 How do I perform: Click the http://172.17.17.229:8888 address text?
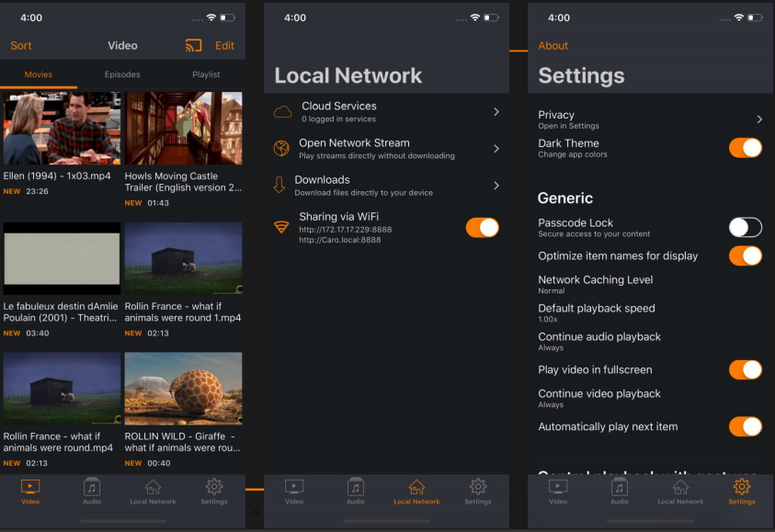(345, 229)
